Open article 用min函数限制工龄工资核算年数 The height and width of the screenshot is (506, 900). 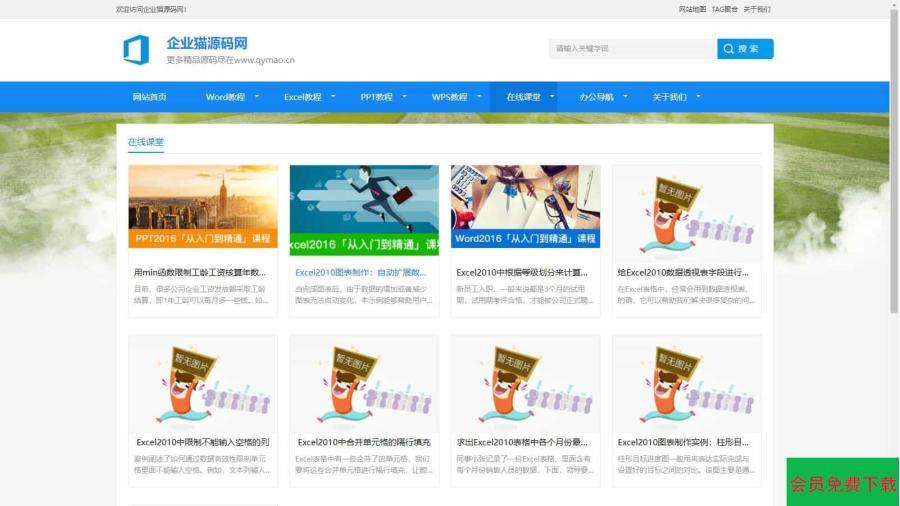click(200, 273)
